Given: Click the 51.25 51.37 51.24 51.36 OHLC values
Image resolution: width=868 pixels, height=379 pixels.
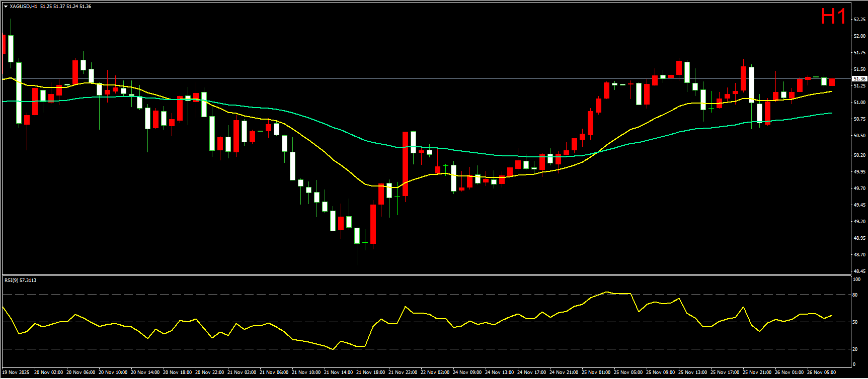Looking at the screenshot, I should [x=66, y=7].
